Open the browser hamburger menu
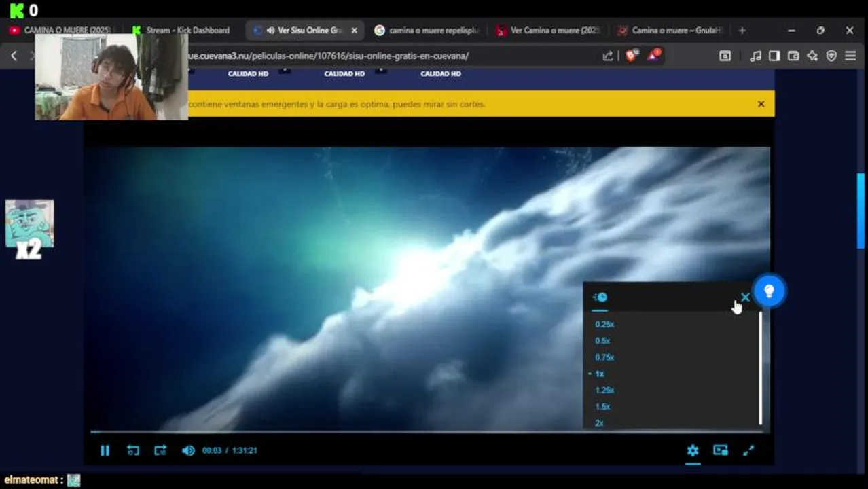 coord(850,56)
